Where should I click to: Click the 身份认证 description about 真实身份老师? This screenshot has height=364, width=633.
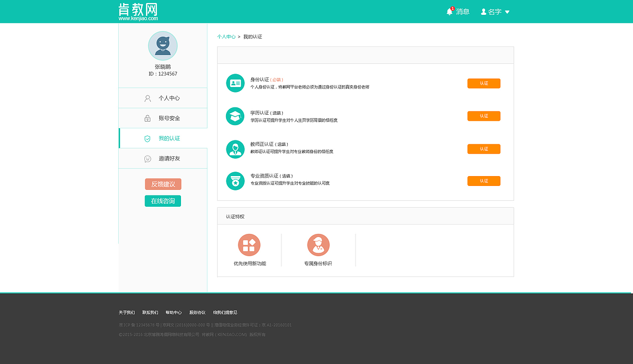(x=310, y=87)
